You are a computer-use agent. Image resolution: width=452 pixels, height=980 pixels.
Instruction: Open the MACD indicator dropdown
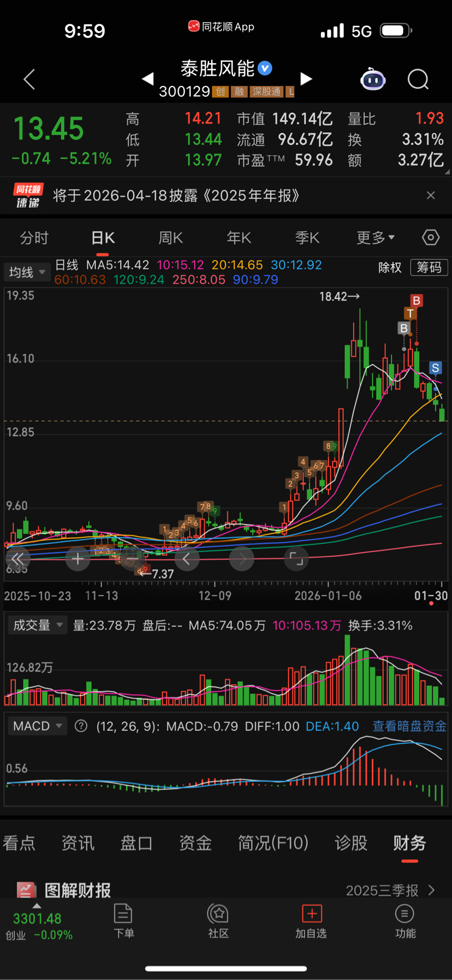pyautogui.click(x=38, y=726)
